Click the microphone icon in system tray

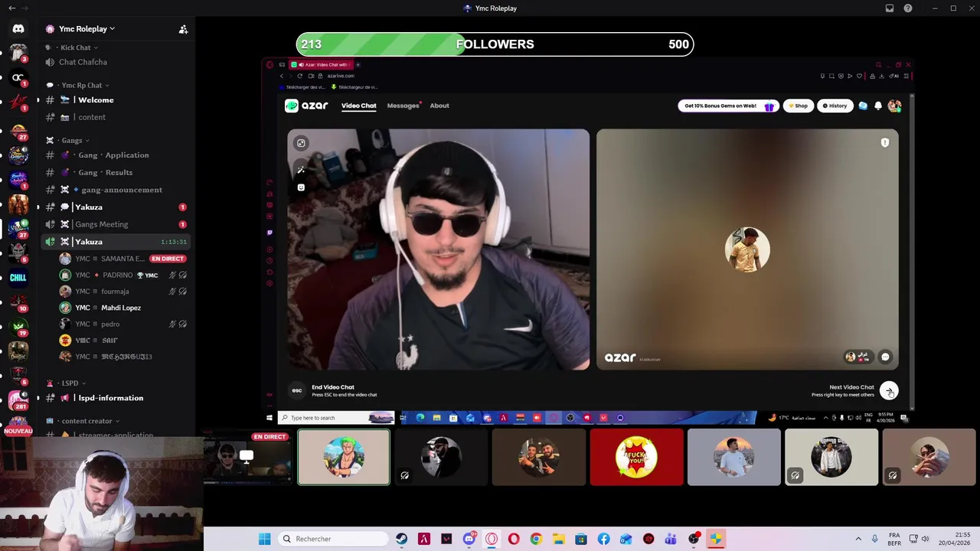[x=874, y=539]
